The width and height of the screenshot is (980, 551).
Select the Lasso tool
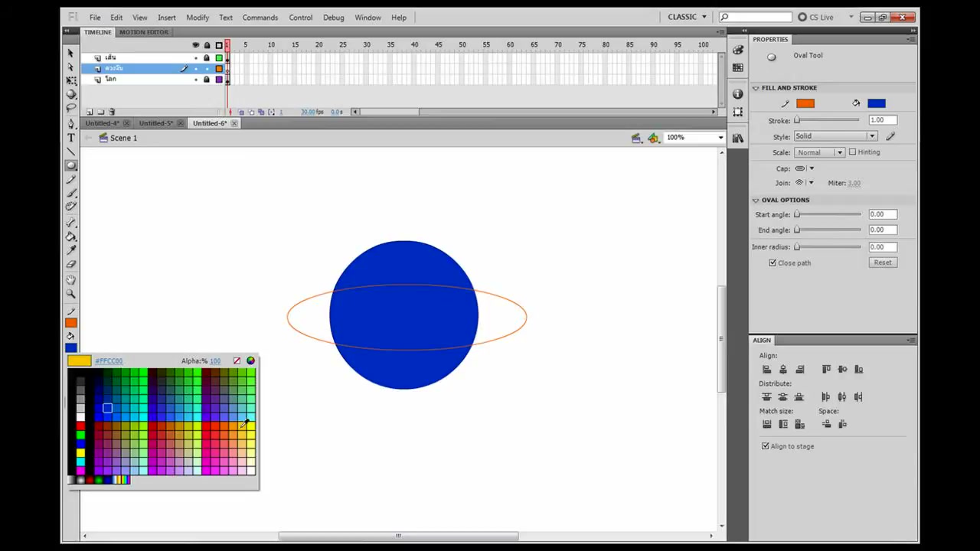pyautogui.click(x=70, y=109)
